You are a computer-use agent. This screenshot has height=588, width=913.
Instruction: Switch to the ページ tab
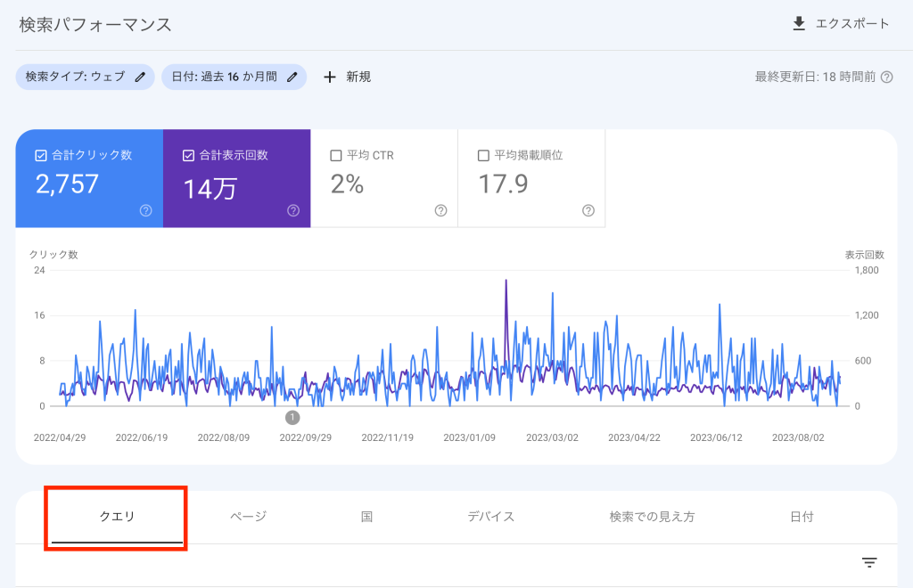pyautogui.click(x=248, y=517)
